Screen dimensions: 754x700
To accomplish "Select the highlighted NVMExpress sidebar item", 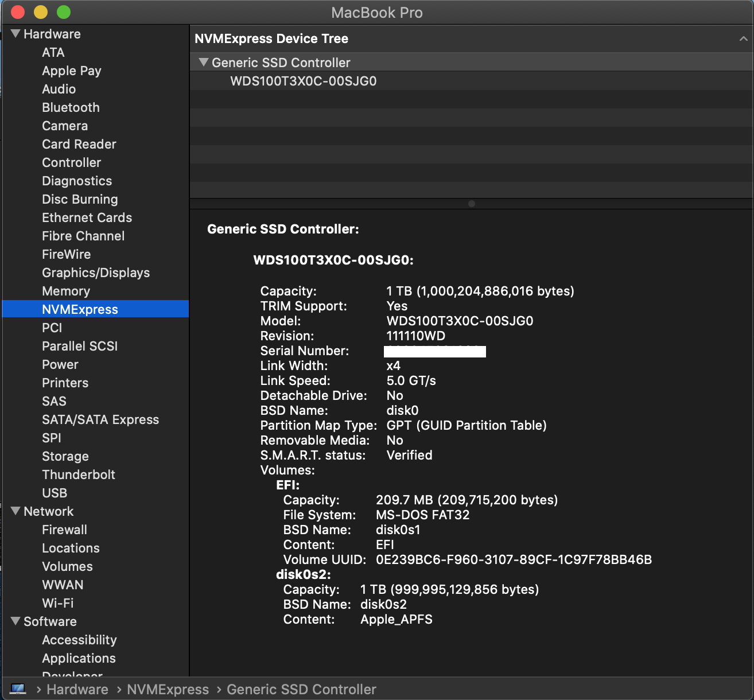I will (x=95, y=309).
